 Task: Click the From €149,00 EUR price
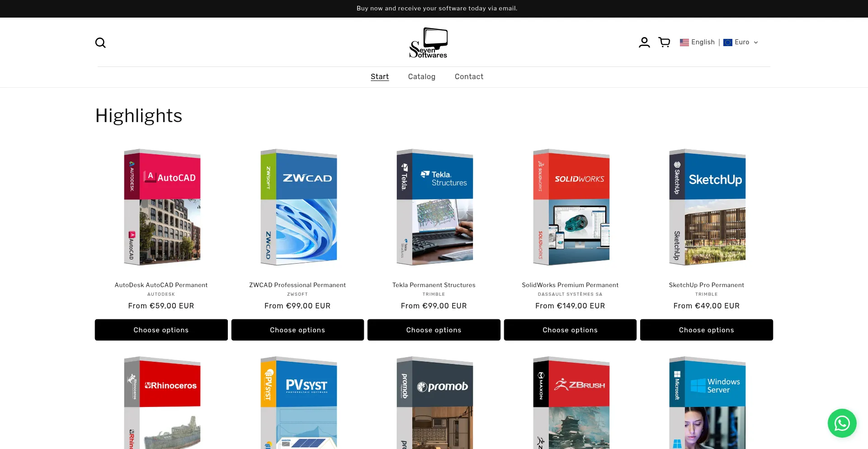[570, 306]
